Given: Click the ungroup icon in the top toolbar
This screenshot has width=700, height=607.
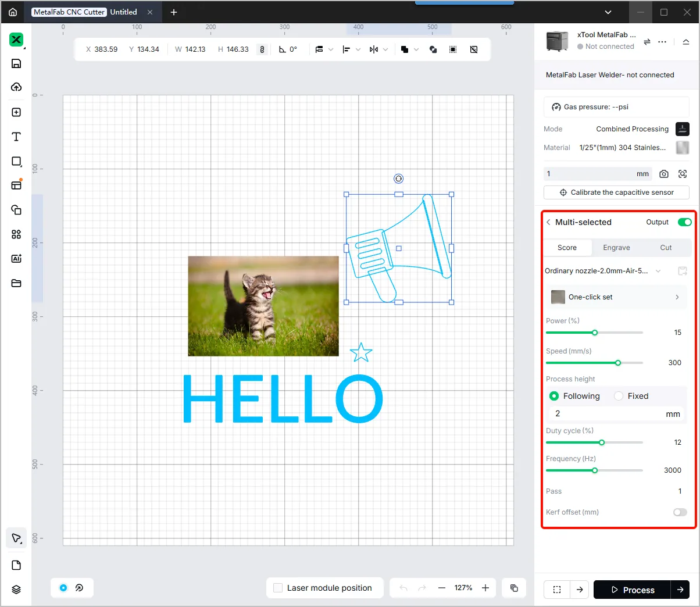Looking at the screenshot, I should tap(474, 49).
